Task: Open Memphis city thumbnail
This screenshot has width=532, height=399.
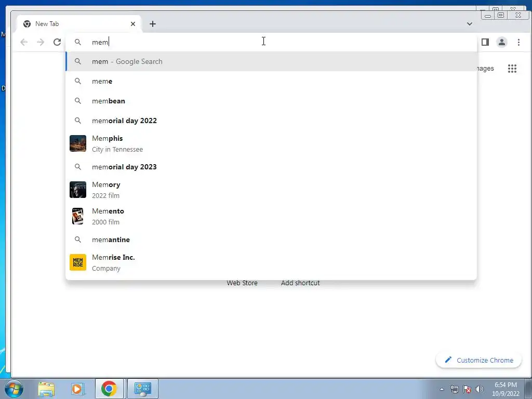Action: (78, 143)
